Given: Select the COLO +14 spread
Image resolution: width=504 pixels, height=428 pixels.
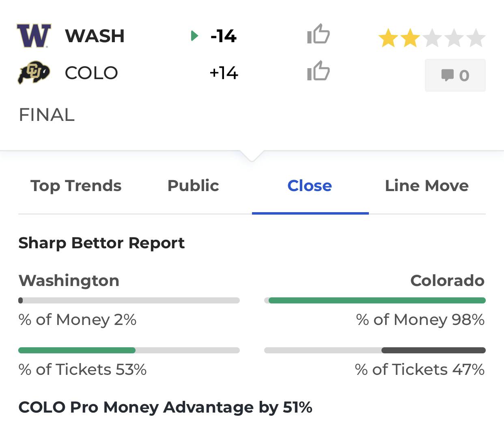Looking at the screenshot, I should pyautogui.click(x=224, y=73).
